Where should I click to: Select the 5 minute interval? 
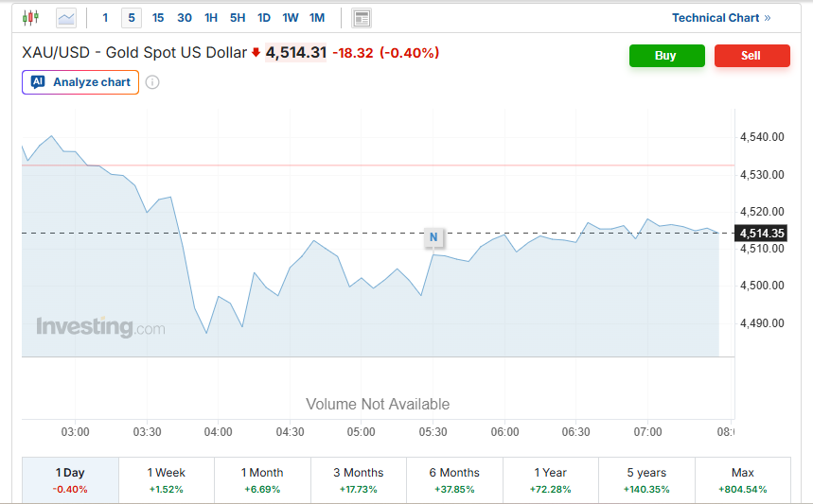pos(132,18)
